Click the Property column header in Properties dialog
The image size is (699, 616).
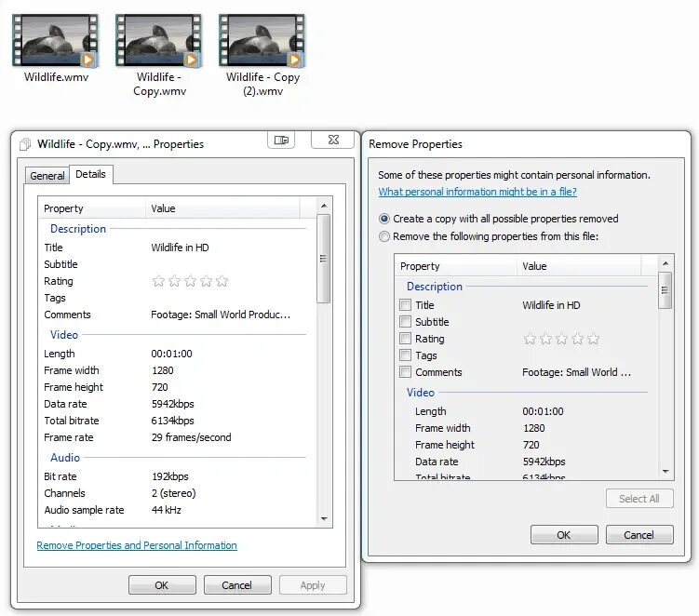[x=92, y=208]
